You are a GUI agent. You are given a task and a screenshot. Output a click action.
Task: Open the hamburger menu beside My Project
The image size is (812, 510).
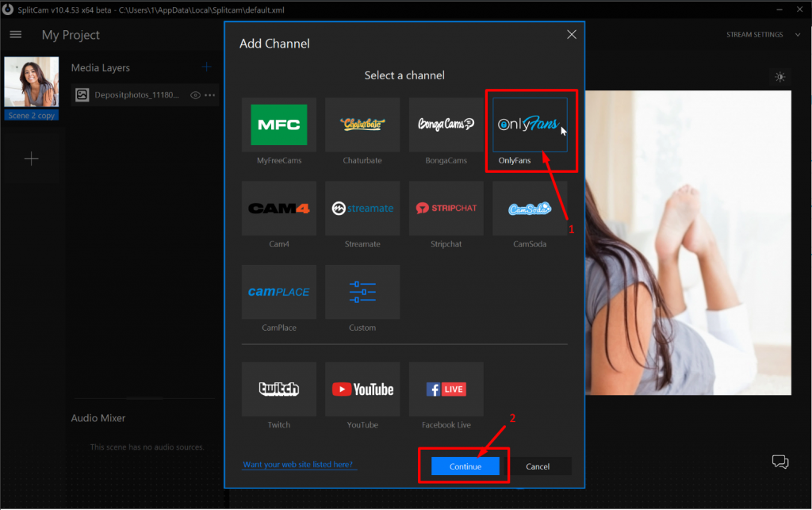pos(16,35)
